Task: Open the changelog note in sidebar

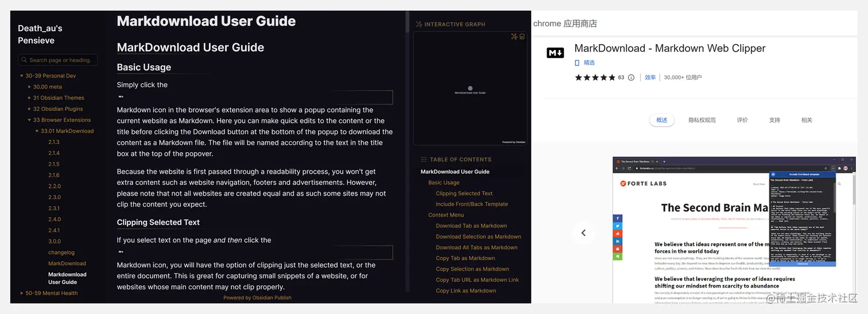Action: click(61, 253)
